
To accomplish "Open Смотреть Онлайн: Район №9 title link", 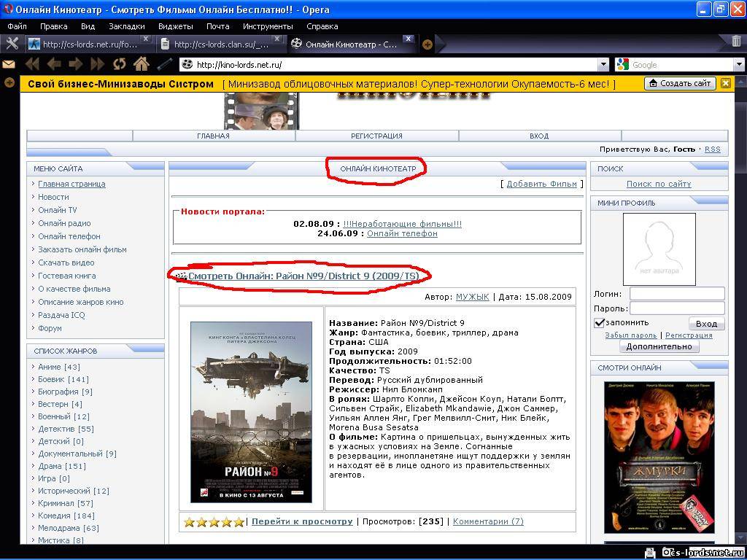I will [304, 276].
